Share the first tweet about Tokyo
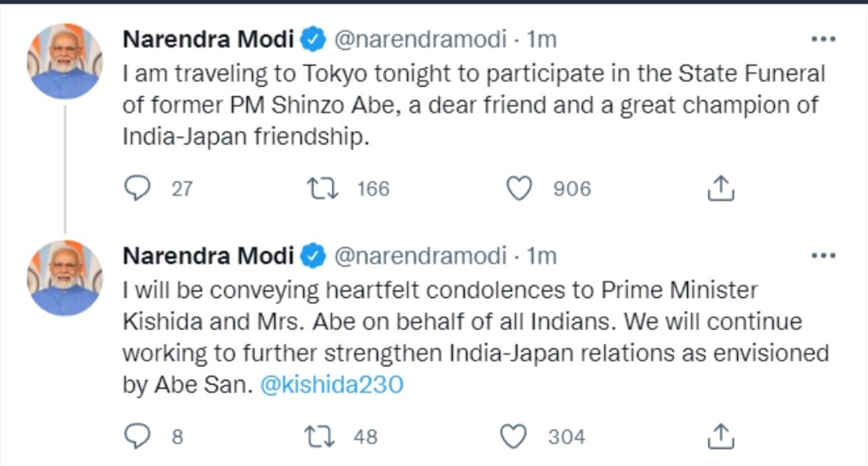868x466 pixels. tap(720, 188)
